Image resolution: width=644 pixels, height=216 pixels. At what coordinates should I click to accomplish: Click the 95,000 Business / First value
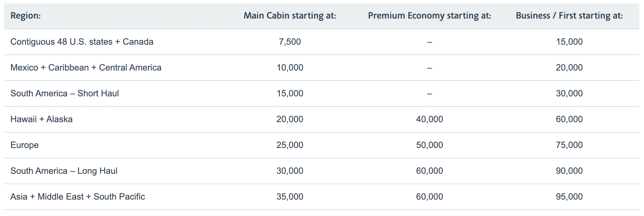[569, 197]
